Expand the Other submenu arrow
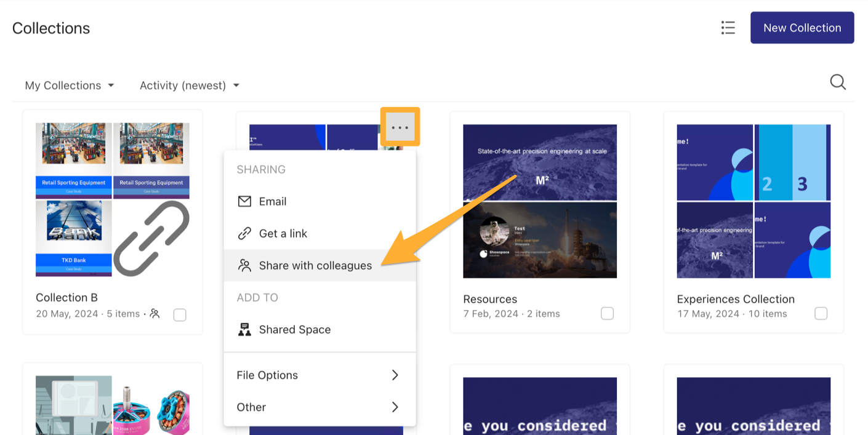This screenshot has width=868, height=435. pos(395,407)
